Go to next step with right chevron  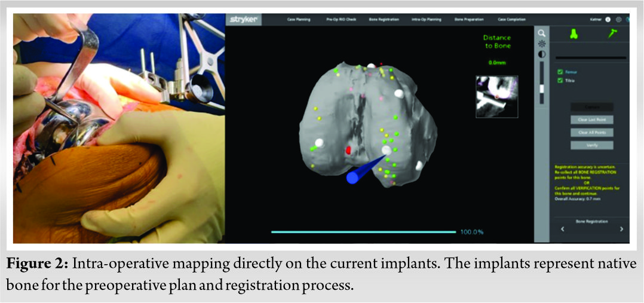(621, 229)
